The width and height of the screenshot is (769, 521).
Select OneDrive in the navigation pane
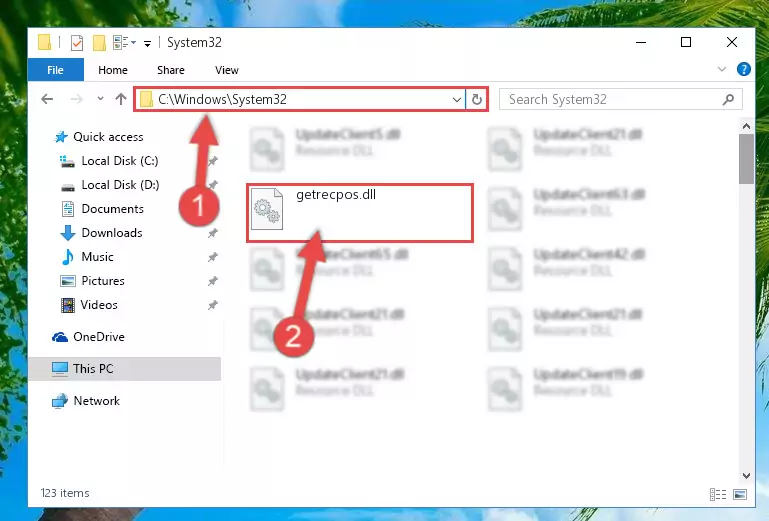coord(99,337)
